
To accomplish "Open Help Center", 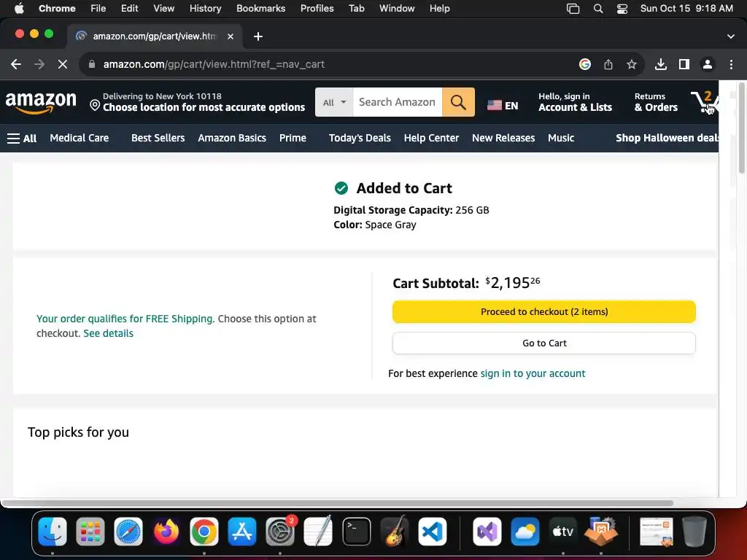I will tap(431, 138).
